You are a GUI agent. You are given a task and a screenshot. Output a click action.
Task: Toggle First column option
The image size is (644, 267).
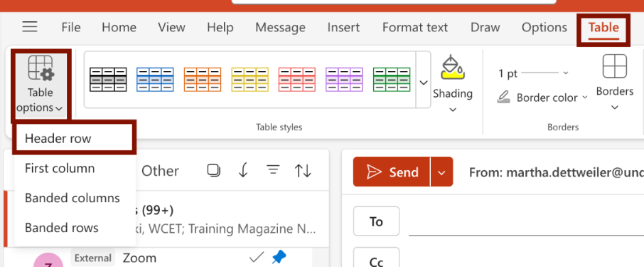pos(75,168)
